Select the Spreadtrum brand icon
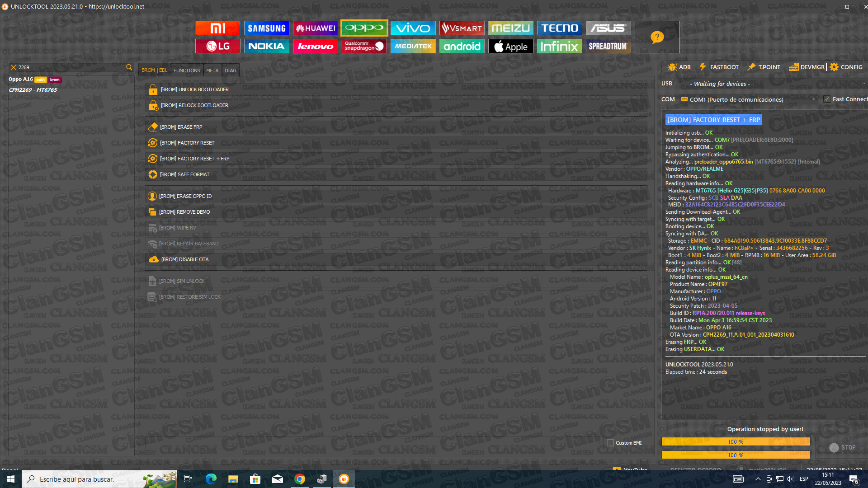 coord(609,46)
